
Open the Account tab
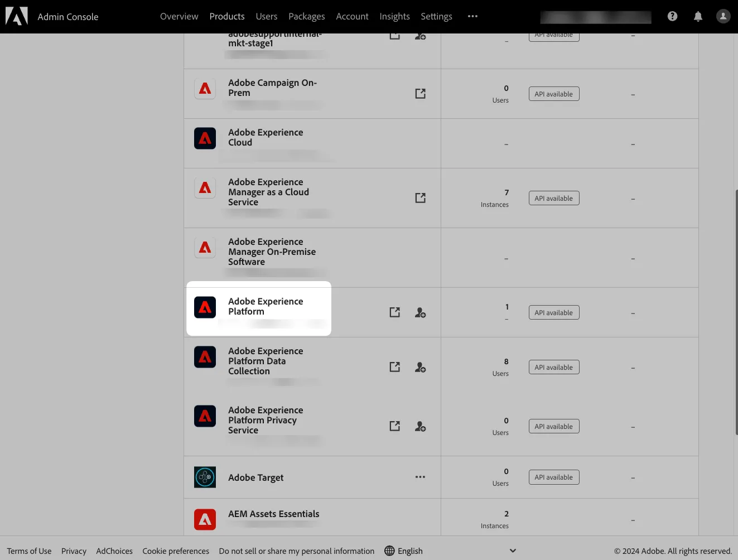(352, 17)
